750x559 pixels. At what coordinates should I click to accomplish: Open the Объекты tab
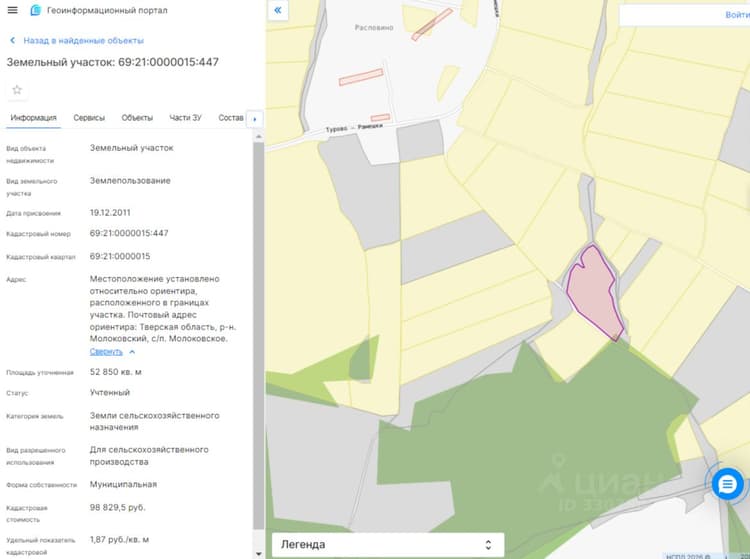(137, 118)
